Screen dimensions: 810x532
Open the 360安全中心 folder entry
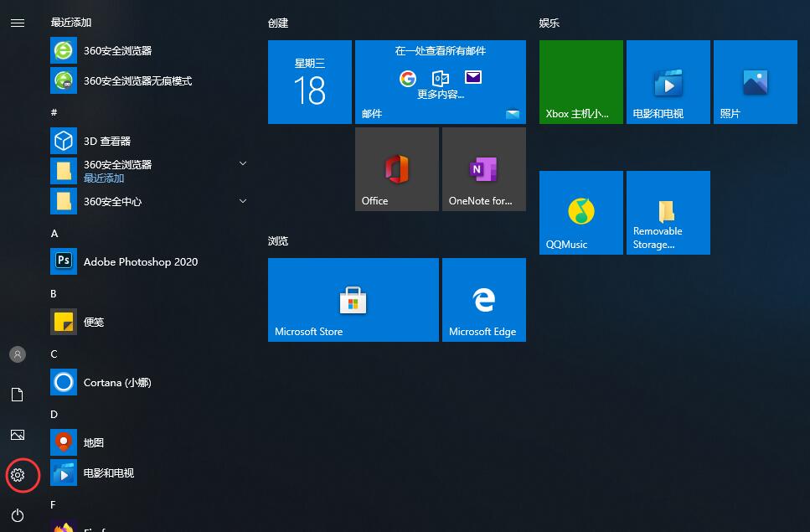tap(150, 201)
